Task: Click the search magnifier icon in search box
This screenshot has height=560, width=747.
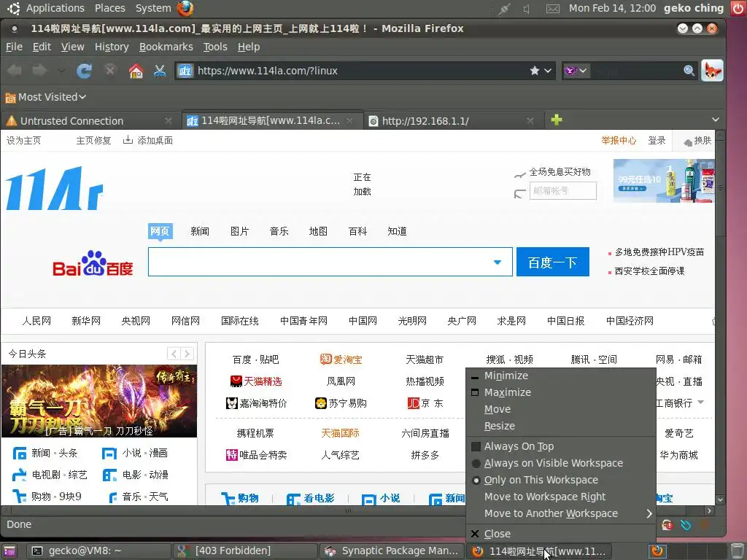Action: [689, 71]
